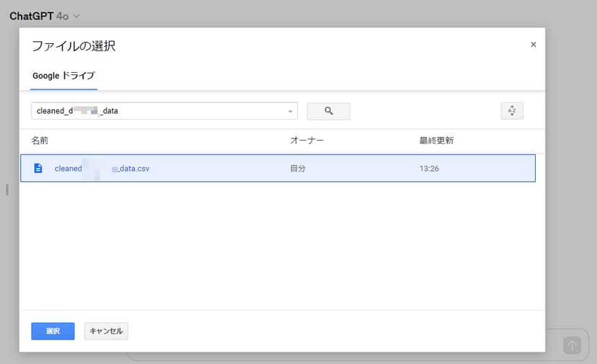Viewport: 597px width, 364px height.
Task: Click the magnifying glass search button
Action: [328, 111]
